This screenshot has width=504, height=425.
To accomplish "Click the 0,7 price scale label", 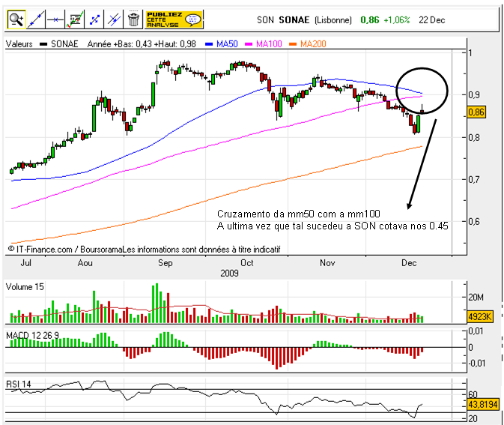I will click(x=474, y=180).
